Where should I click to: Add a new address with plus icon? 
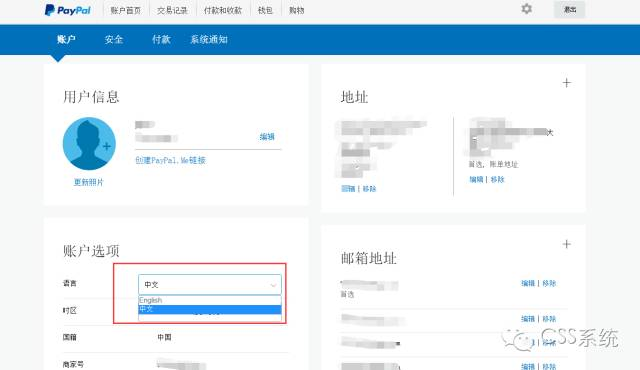(x=567, y=83)
